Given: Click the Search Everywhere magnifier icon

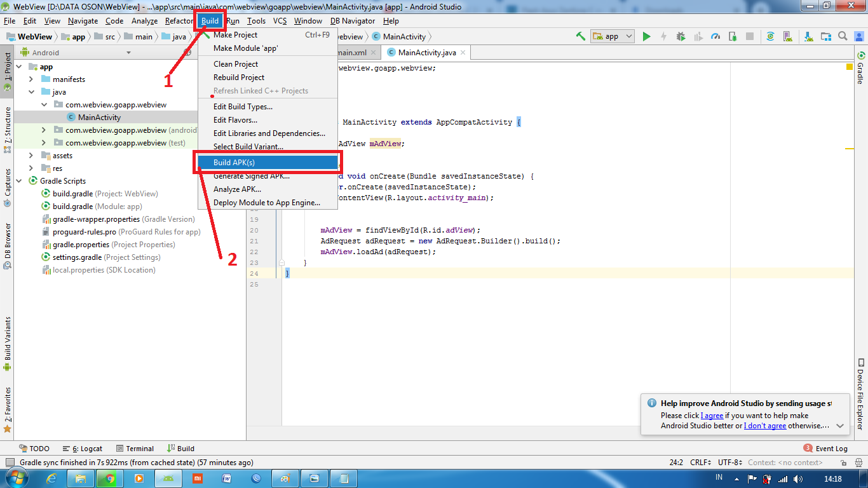Looking at the screenshot, I should coord(843,36).
